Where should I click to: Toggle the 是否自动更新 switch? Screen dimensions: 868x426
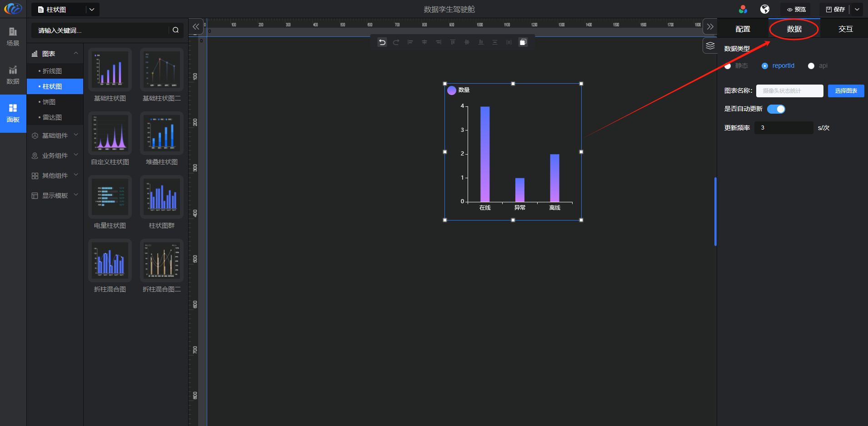coord(776,109)
